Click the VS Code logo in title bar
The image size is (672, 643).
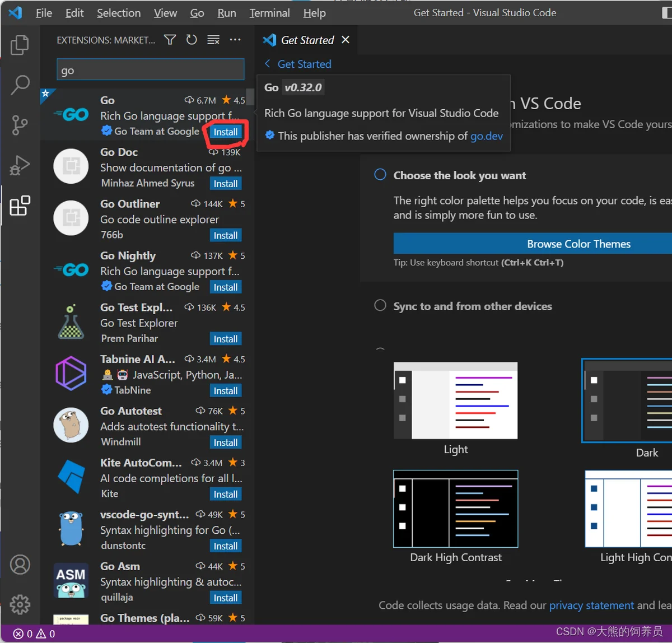click(15, 12)
